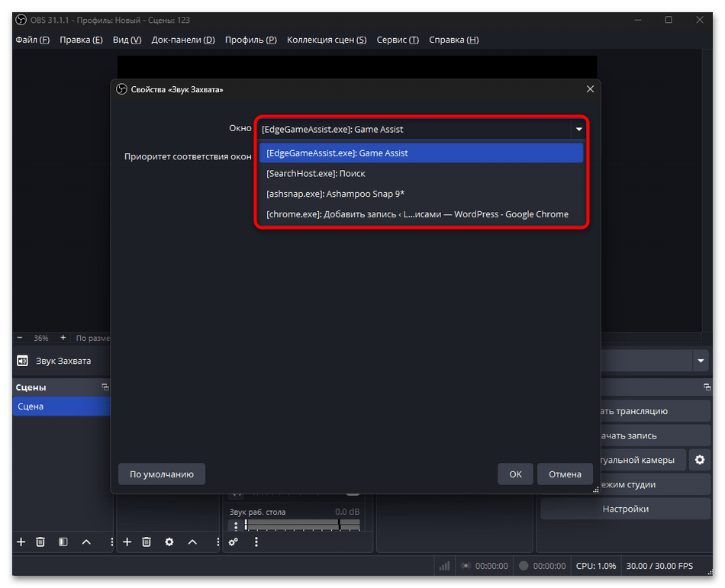The image size is (725, 588).
Task: Click По умолчанию button
Action: (161, 474)
